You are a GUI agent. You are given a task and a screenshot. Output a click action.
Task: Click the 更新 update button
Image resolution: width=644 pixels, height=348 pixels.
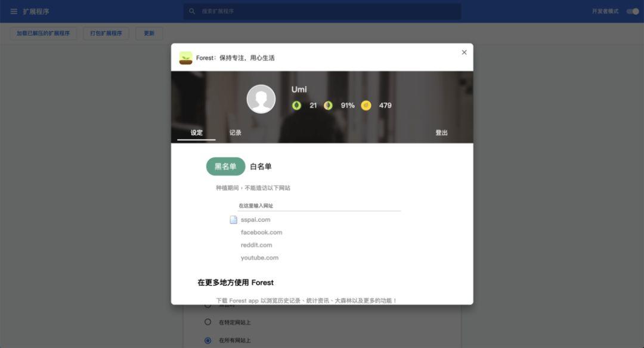pyautogui.click(x=149, y=33)
